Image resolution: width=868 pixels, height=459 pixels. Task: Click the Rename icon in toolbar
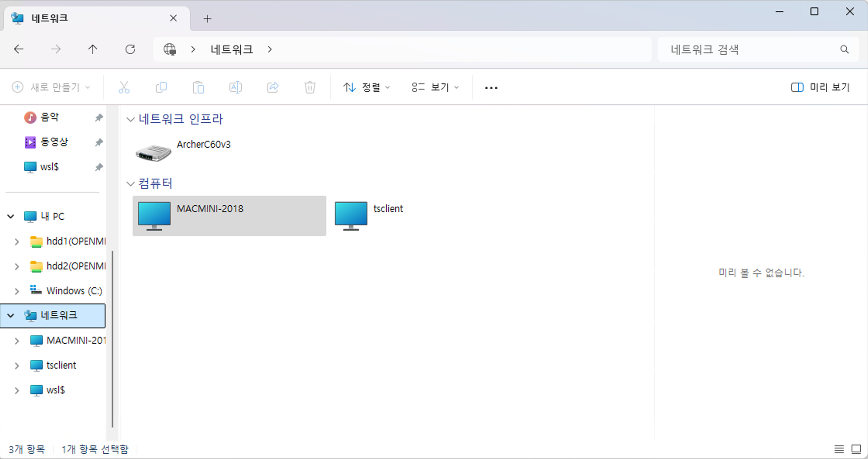point(236,88)
